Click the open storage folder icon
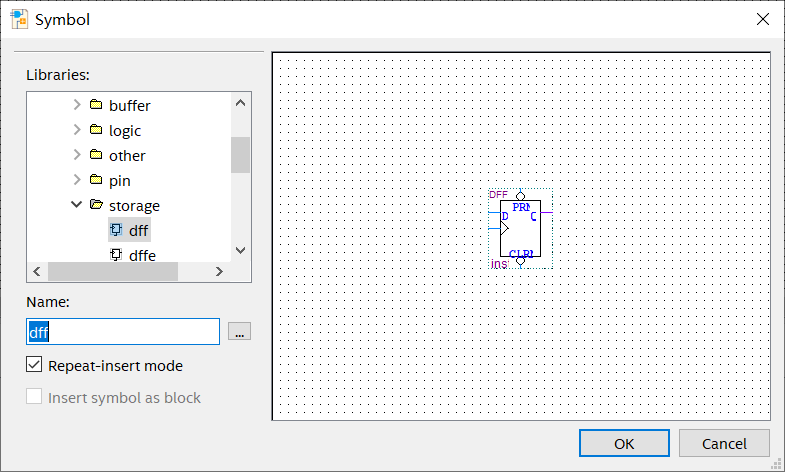 [96, 204]
